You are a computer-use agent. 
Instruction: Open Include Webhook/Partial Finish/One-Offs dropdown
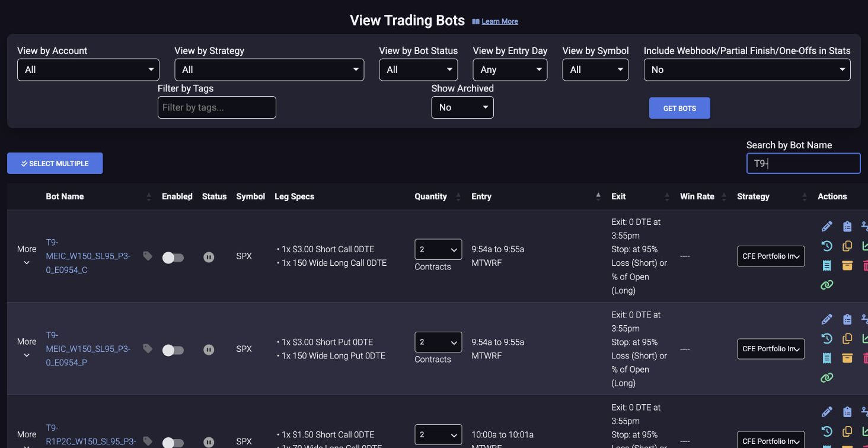[747, 69]
